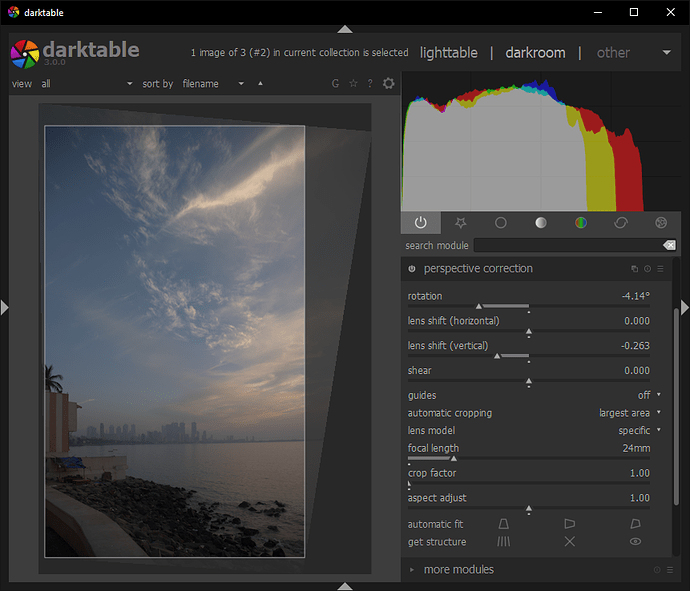Toggle star rating overlays in top bar
The width and height of the screenshot is (690, 591).
[x=353, y=84]
